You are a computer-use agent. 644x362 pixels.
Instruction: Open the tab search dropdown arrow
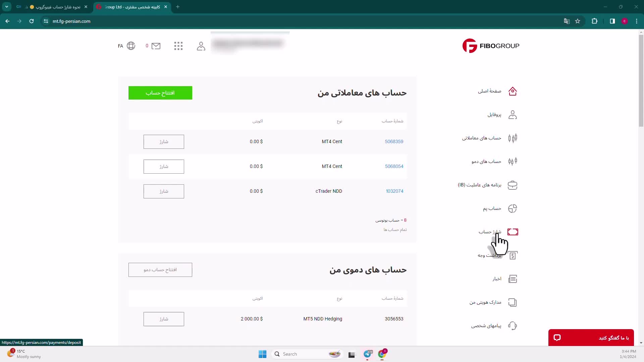click(7, 7)
